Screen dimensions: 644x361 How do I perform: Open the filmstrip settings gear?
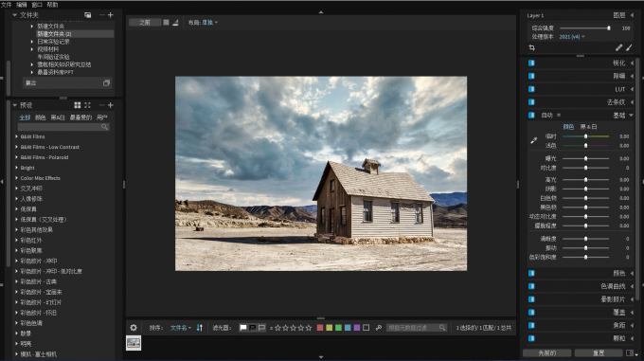tap(134, 328)
